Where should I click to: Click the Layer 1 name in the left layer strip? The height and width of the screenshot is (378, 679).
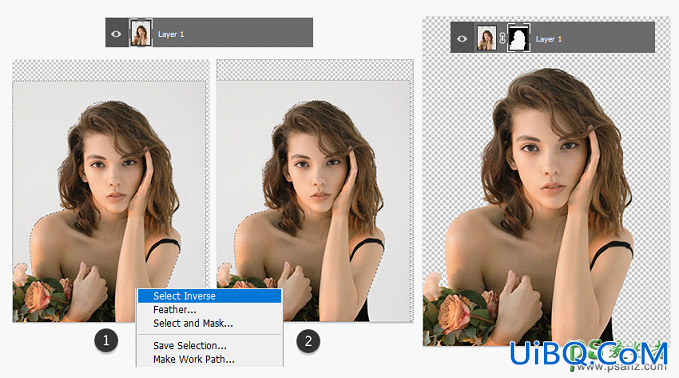[x=171, y=34]
